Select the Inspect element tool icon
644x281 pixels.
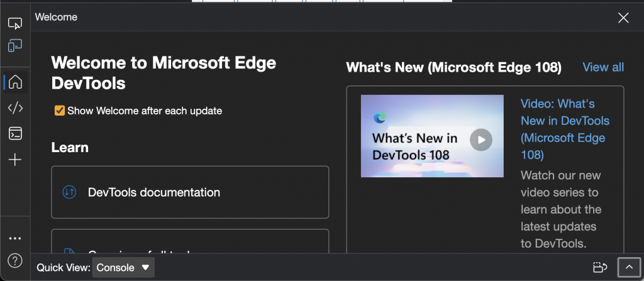point(15,24)
